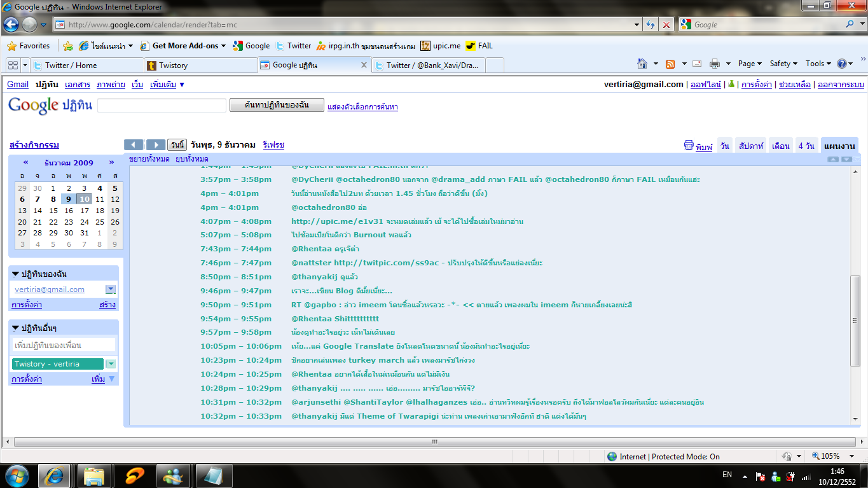
Task: Click the Google calendar search input field
Action: [x=162, y=106]
